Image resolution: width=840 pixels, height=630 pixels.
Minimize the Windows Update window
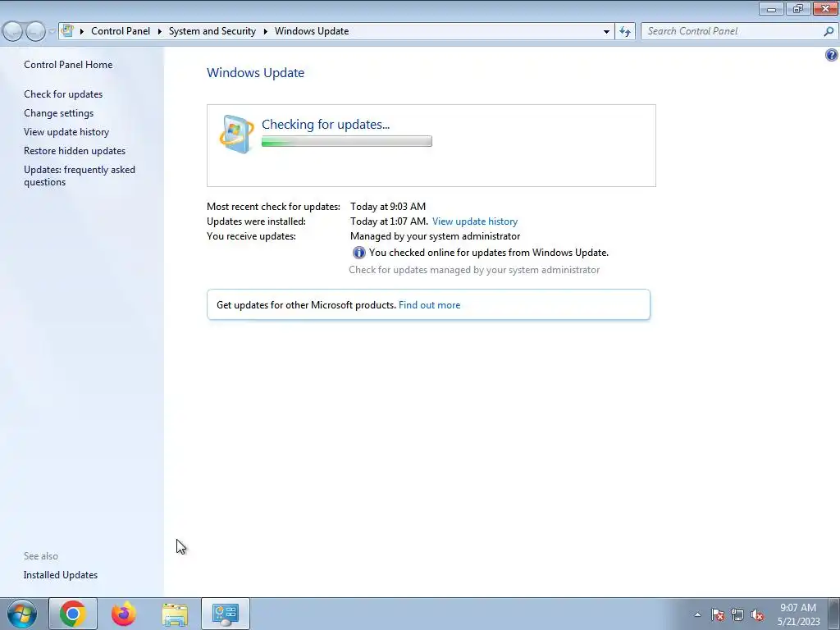coord(771,8)
